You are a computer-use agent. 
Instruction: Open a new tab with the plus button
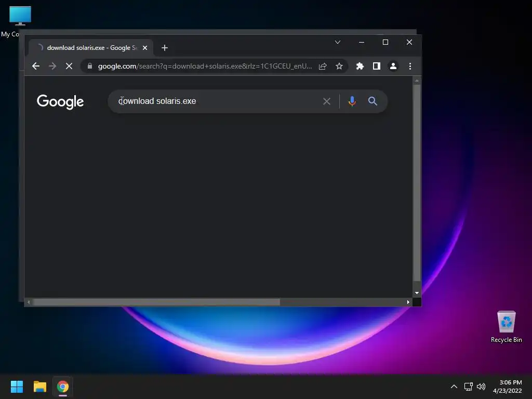pos(165,48)
